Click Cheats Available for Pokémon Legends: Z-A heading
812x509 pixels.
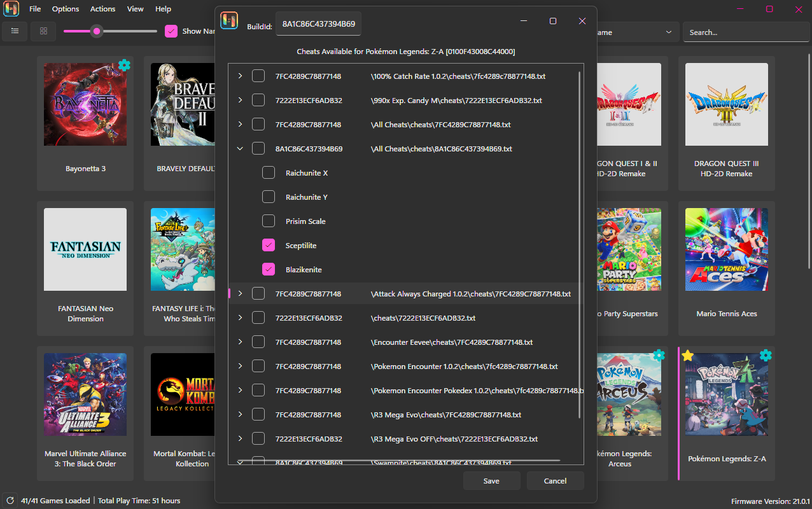[x=406, y=52]
